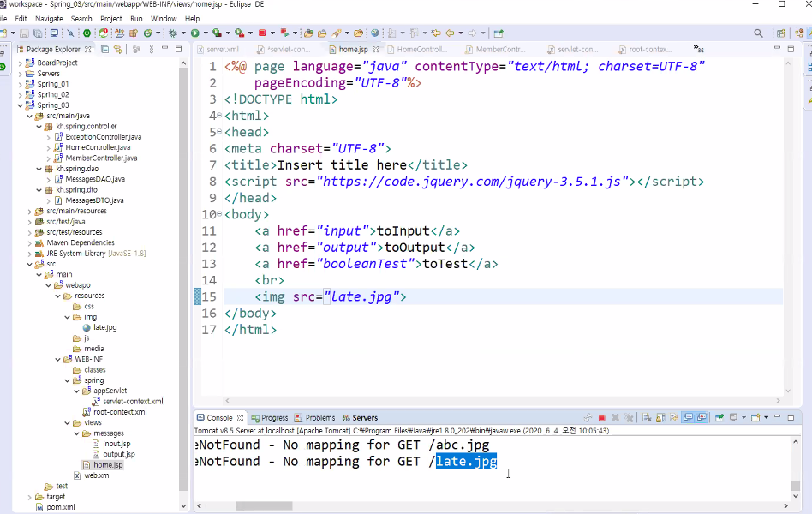This screenshot has height=514, width=812.
Task: Open the Navigate menu
Action: pyautogui.click(x=49, y=19)
